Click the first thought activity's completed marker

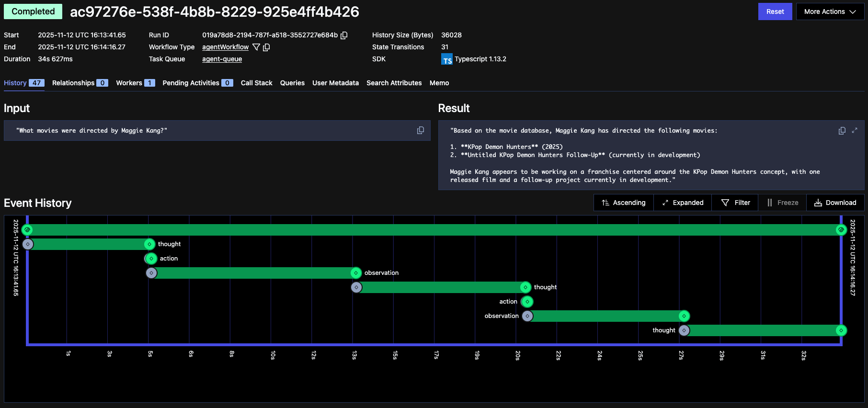149,244
